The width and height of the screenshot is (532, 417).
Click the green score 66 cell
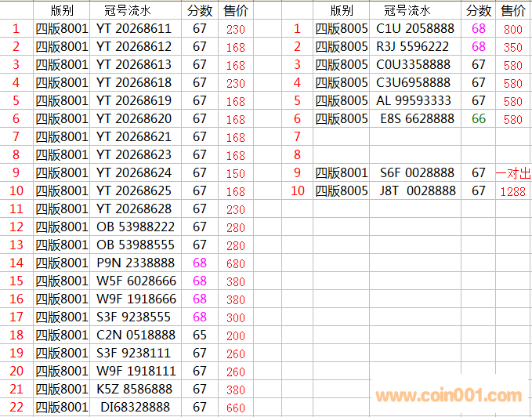pyautogui.click(x=479, y=119)
